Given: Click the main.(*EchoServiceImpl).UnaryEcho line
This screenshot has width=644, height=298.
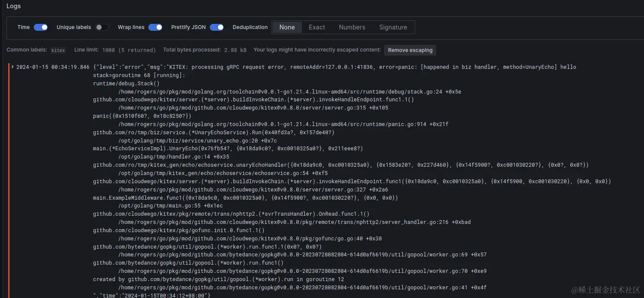Looking at the screenshot, I should (228, 149).
